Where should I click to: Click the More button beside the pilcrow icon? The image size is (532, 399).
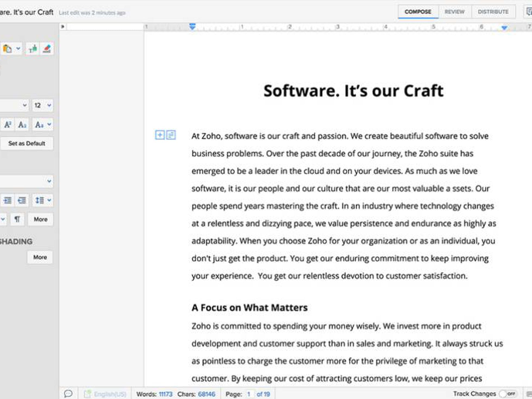tap(40, 219)
